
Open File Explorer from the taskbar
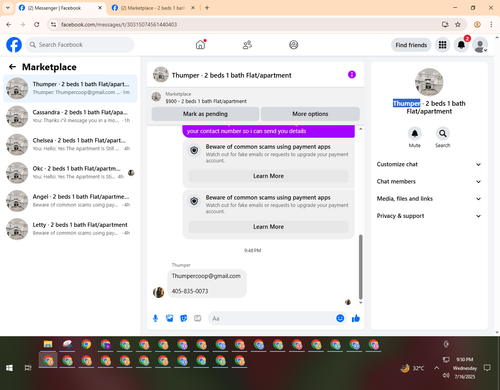pos(48,344)
